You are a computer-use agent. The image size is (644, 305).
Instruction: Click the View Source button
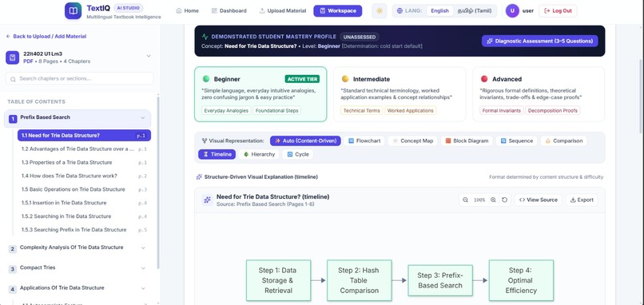click(x=538, y=200)
